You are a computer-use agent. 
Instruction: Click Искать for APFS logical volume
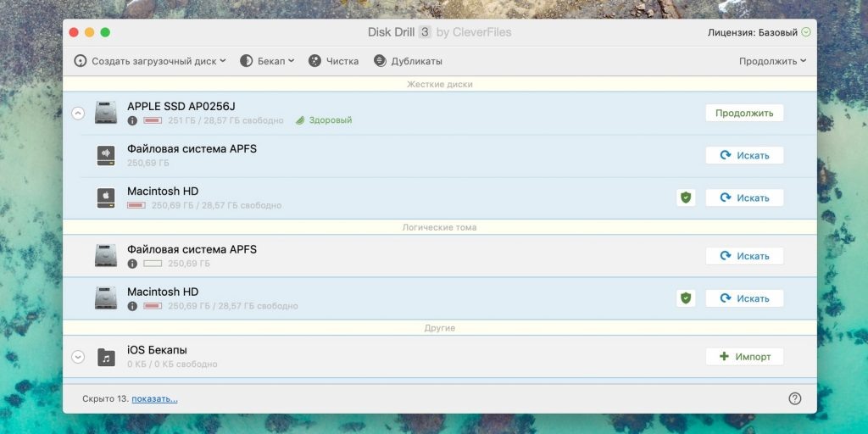(x=744, y=256)
